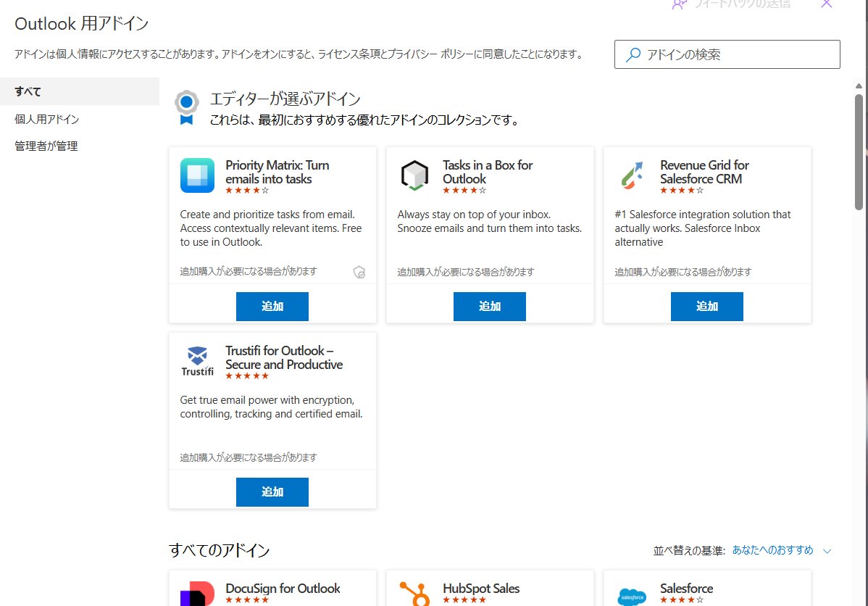Add Revenue Grid for Salesforce CRM

click(707, 307)
